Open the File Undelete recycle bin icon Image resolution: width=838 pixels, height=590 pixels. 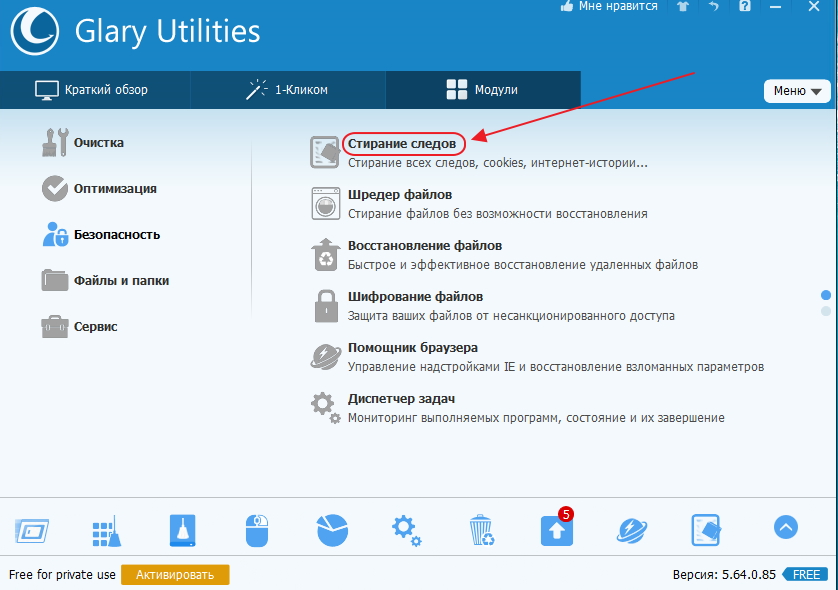(x=325, y=254)
